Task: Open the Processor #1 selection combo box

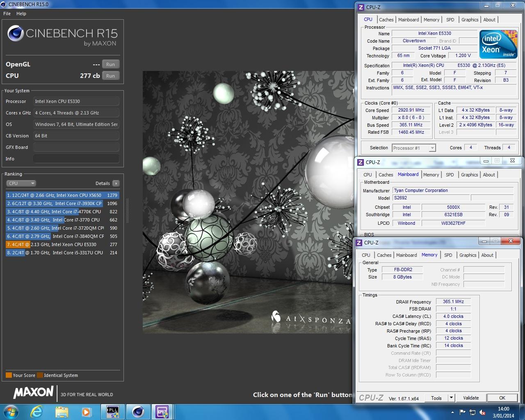Action: tap(414, 148)
